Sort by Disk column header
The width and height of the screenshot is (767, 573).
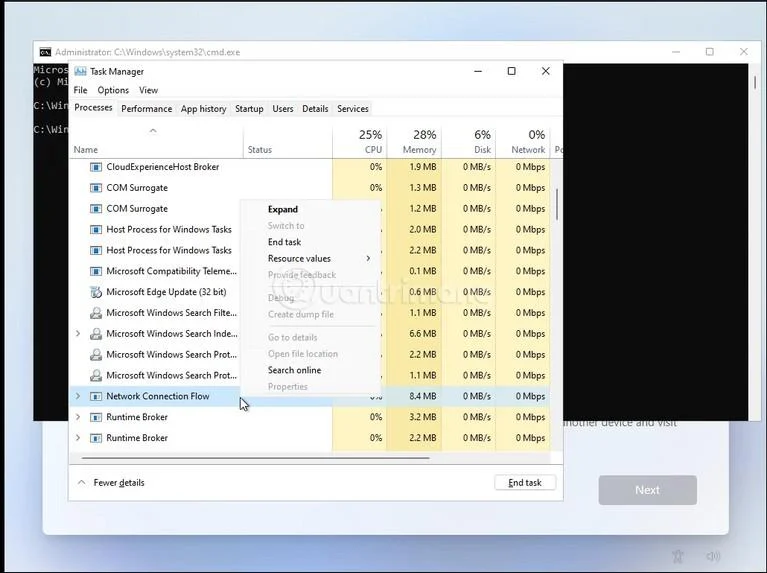click(469, 141)
